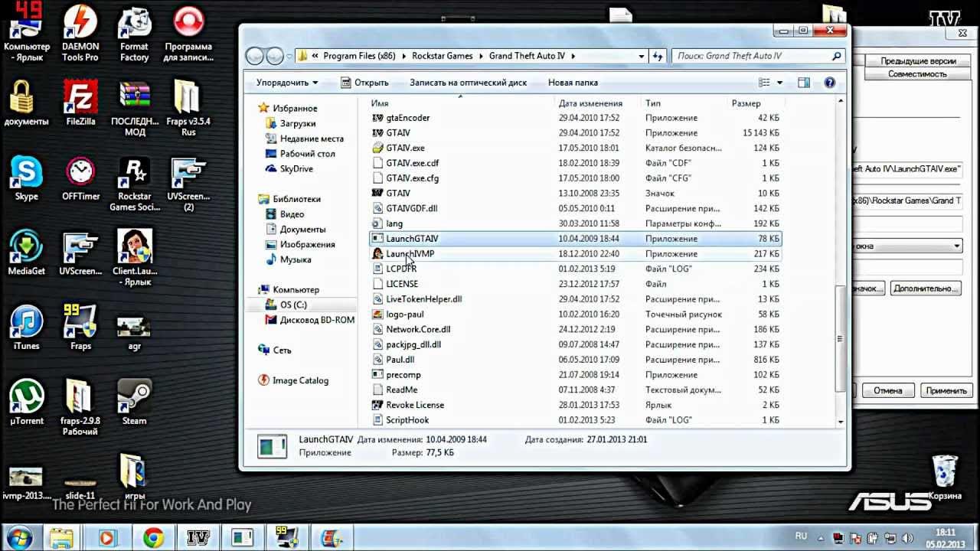Open Explorer help via the question mark icon
This screenshot has width=980, height=551.
(829, 82)
